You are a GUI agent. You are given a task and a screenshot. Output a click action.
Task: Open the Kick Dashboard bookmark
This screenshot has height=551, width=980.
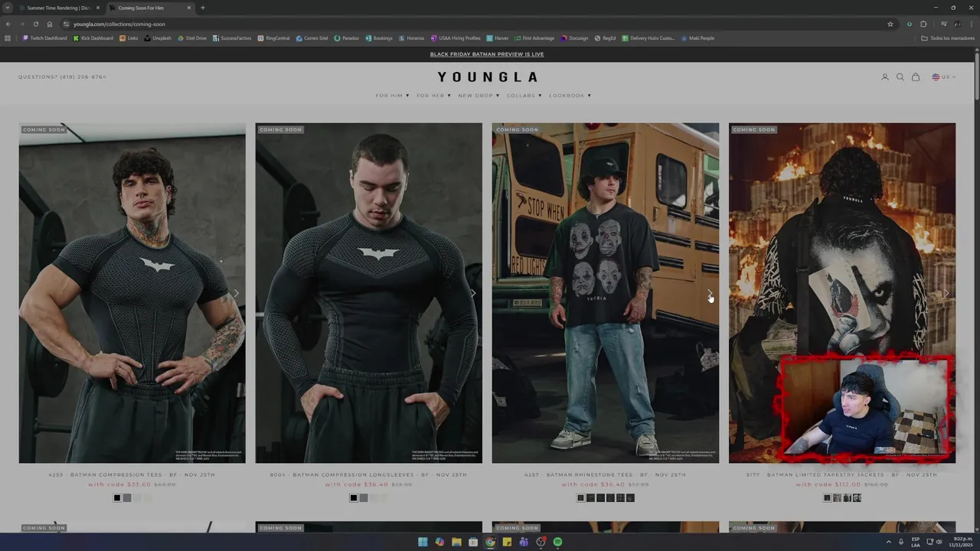tap(93, 37)
